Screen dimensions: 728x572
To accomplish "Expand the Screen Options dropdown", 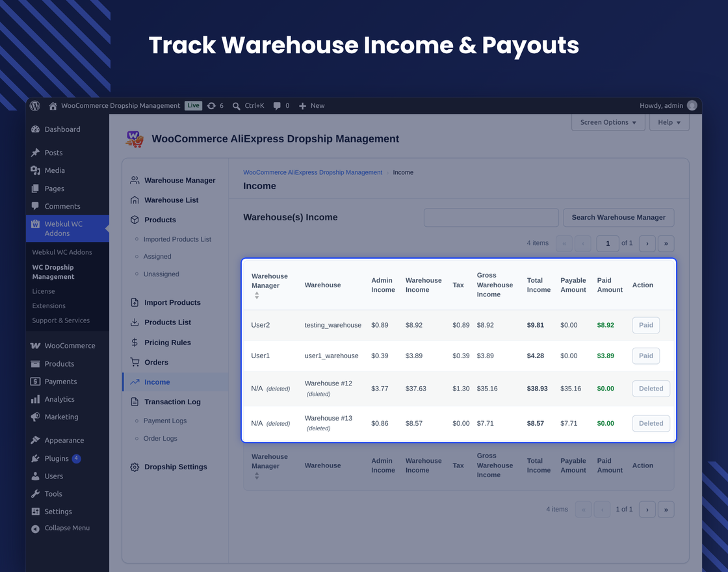I will pos(608,122).
